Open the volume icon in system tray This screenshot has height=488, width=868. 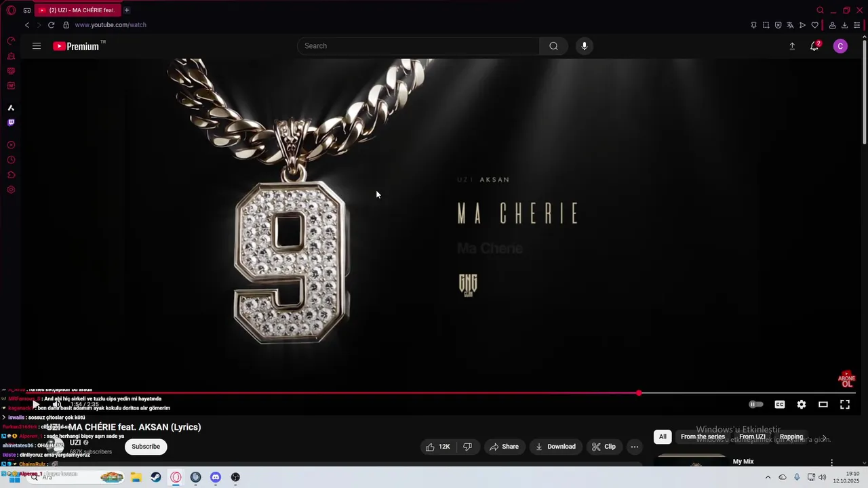point(823,477)
